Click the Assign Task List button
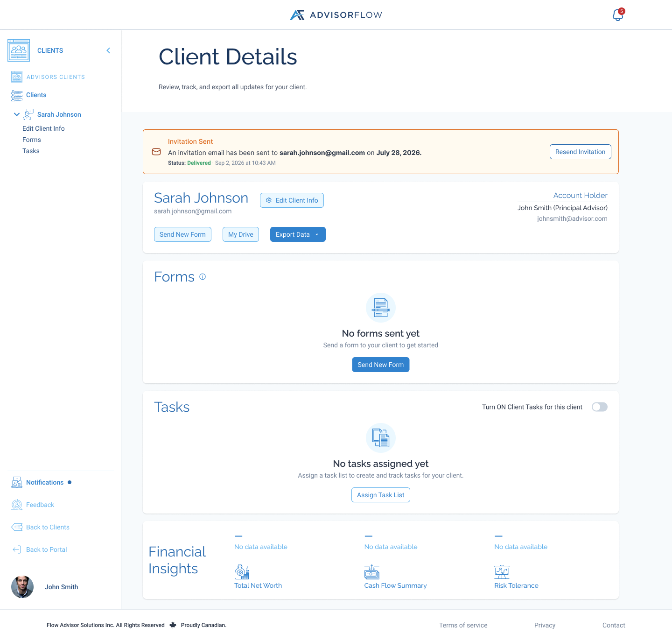Screen dimensions: 672x641 [381, 495]
